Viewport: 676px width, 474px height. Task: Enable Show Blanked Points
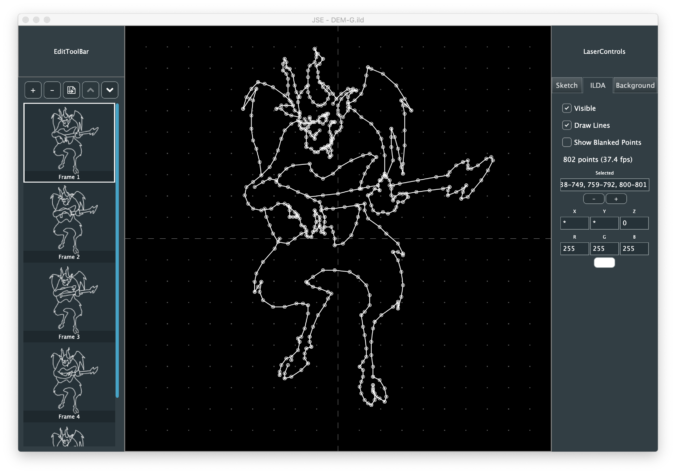click(567, 142)
